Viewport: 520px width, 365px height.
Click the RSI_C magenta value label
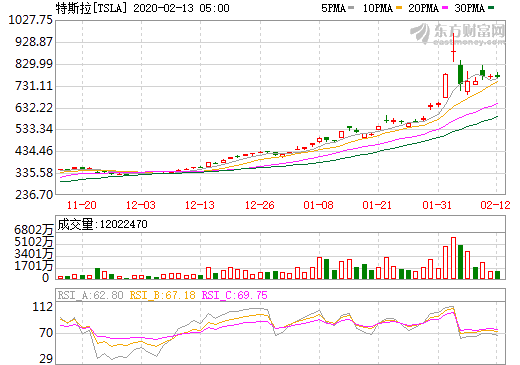235,295
